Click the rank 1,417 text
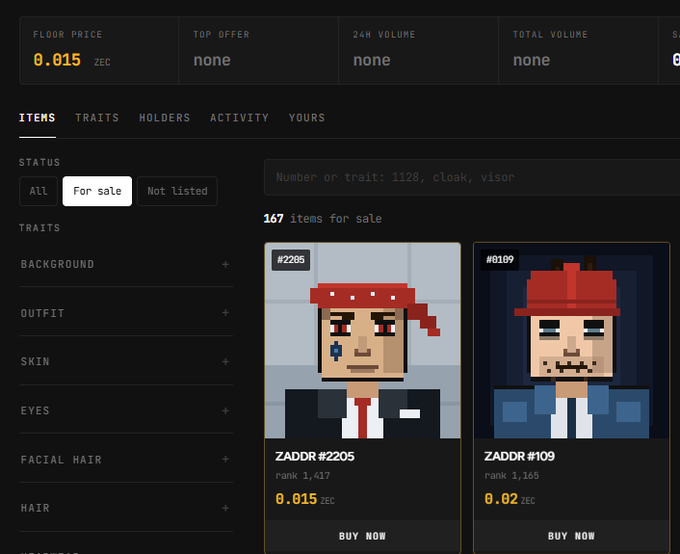Viewport: 680px width, 554px height. (x=303, y=476)
